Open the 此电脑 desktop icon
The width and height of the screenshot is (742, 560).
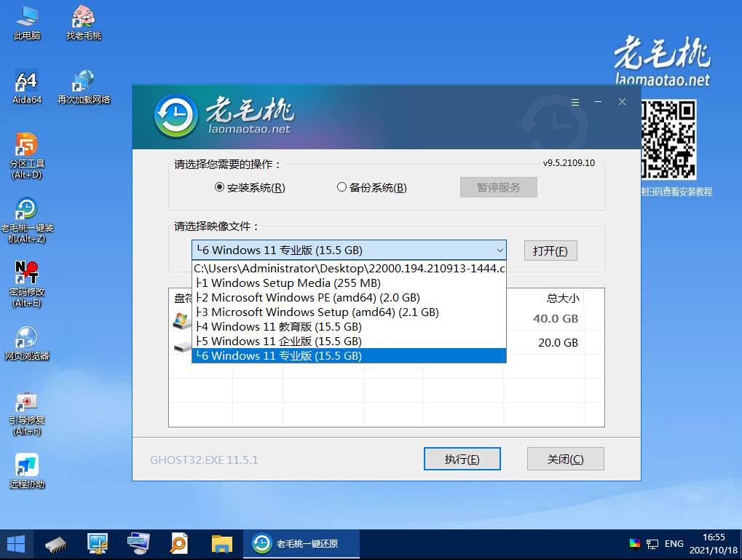tap(27, 23)
